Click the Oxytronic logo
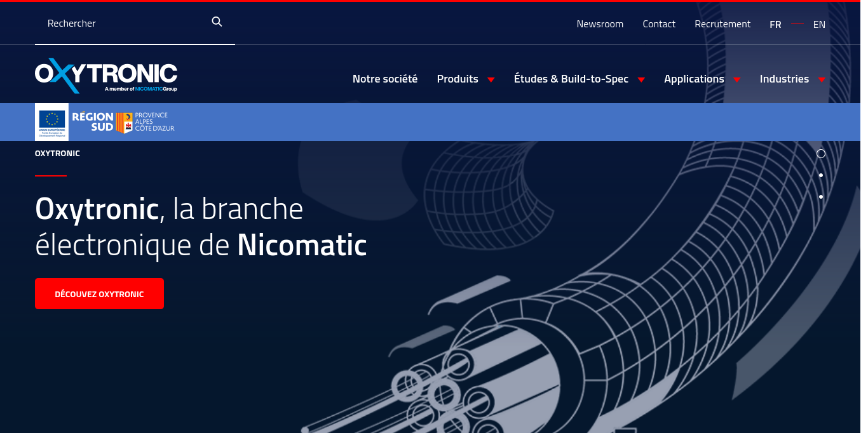868x433 pixels. (x=106, y=76)
